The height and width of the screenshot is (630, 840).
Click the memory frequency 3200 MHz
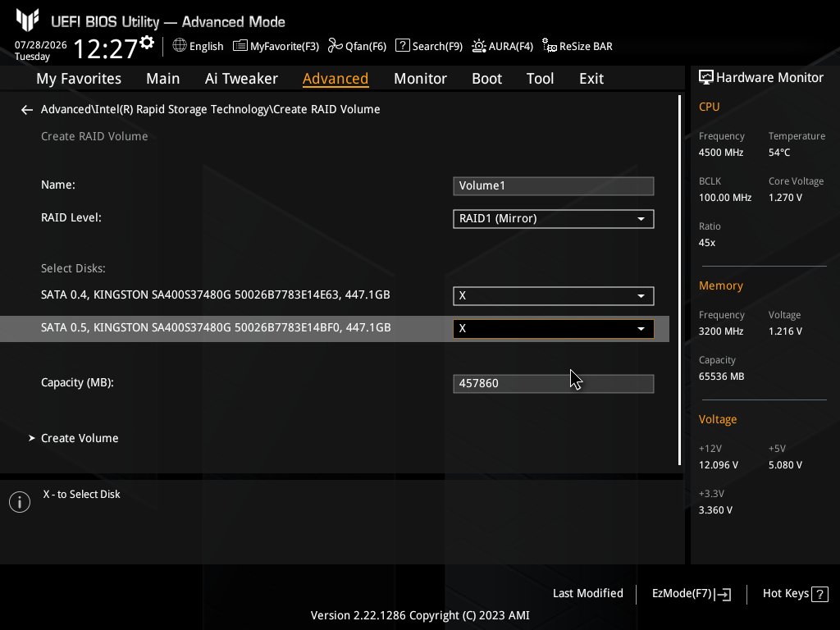coord(720,331)
